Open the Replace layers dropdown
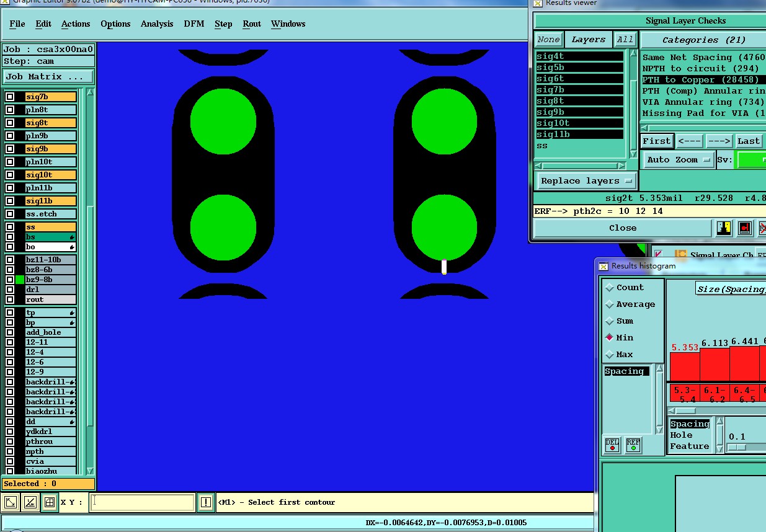This screenshot has width=766, height=532. 586,181
